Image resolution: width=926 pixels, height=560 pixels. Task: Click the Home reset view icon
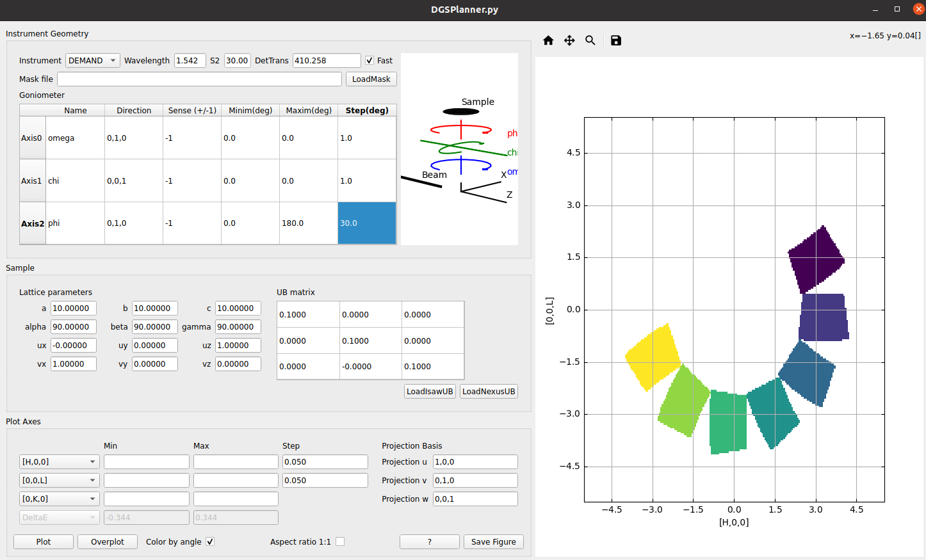tap(548, 40)
